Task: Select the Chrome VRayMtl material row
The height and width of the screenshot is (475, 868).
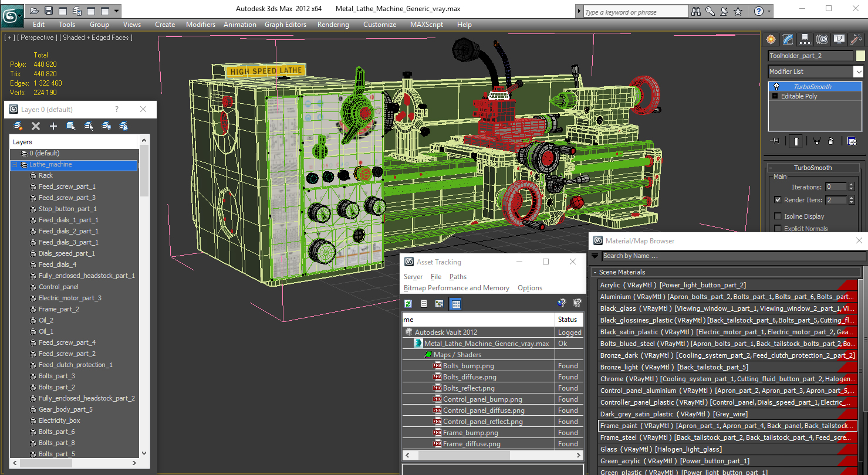Action: point(728,379)
